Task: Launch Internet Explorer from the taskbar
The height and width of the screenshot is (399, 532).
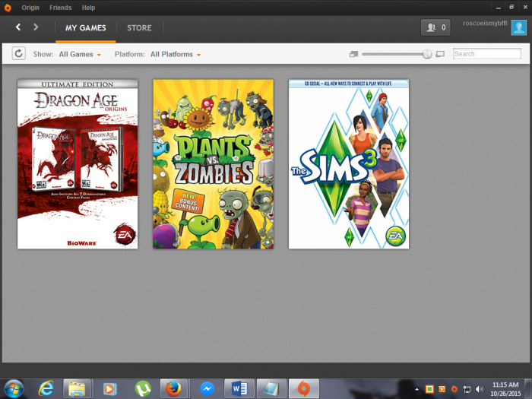Action: pos(46,389)
